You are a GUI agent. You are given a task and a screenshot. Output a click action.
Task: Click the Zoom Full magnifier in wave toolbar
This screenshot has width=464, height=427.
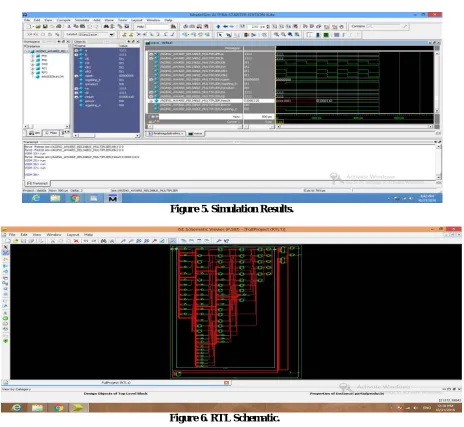290,35
